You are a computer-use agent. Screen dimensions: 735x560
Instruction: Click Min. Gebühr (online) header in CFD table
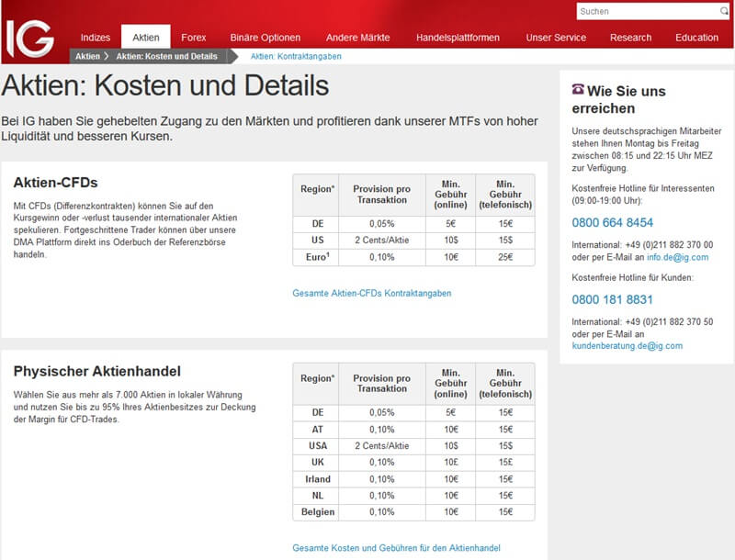(451, 195)
